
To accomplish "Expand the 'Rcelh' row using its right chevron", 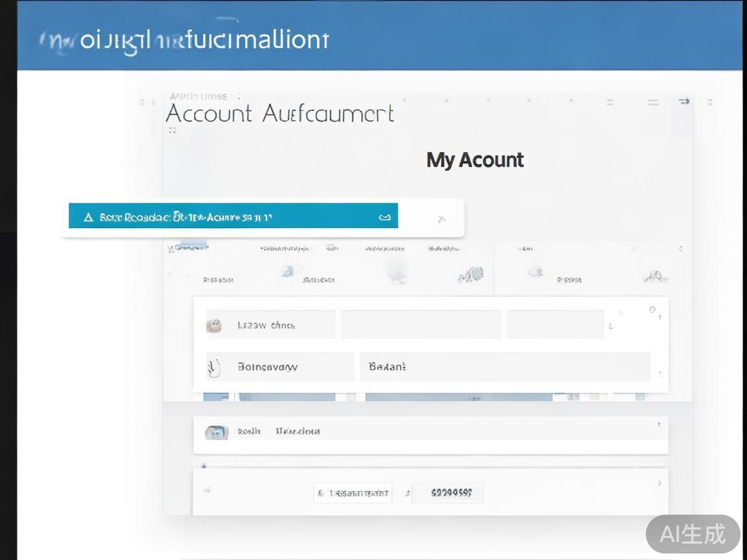I will pyautogui.click(x=659, y=425).
